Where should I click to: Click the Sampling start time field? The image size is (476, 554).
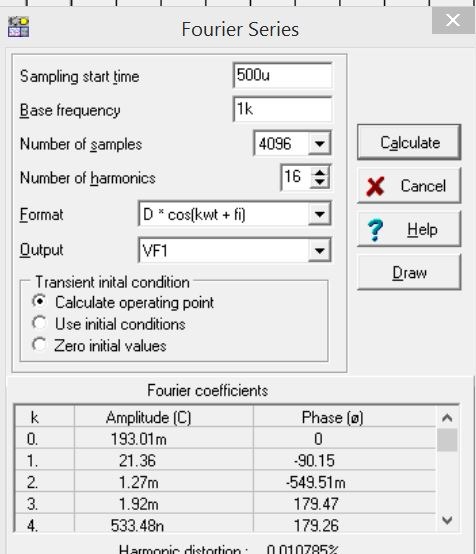283,75
